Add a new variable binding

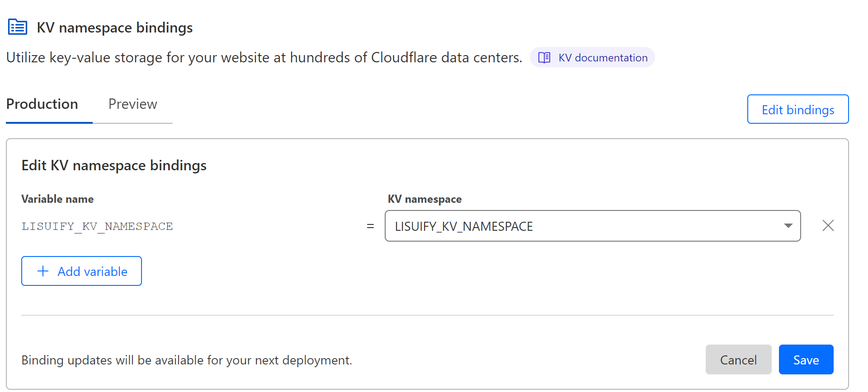tap(81, 271)
